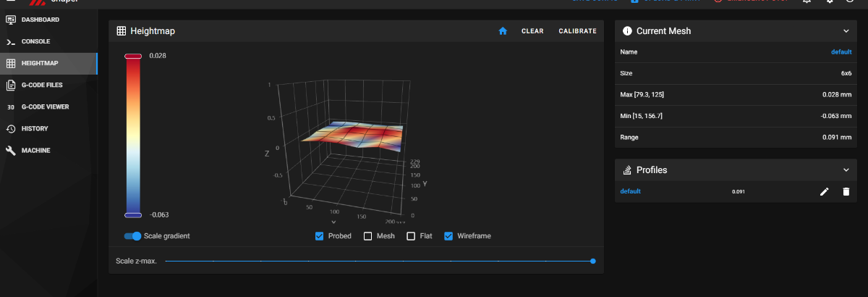The height and width of the screenshot is (297, 868).
Task: Click the mesh name value 'default'
Action: click(x=841, y=52)
